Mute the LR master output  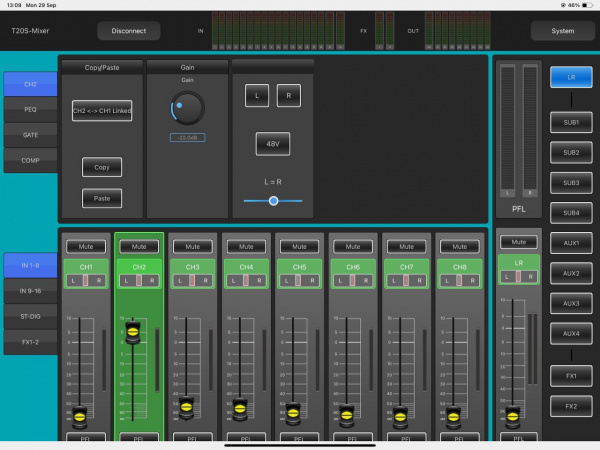[517, 241]
